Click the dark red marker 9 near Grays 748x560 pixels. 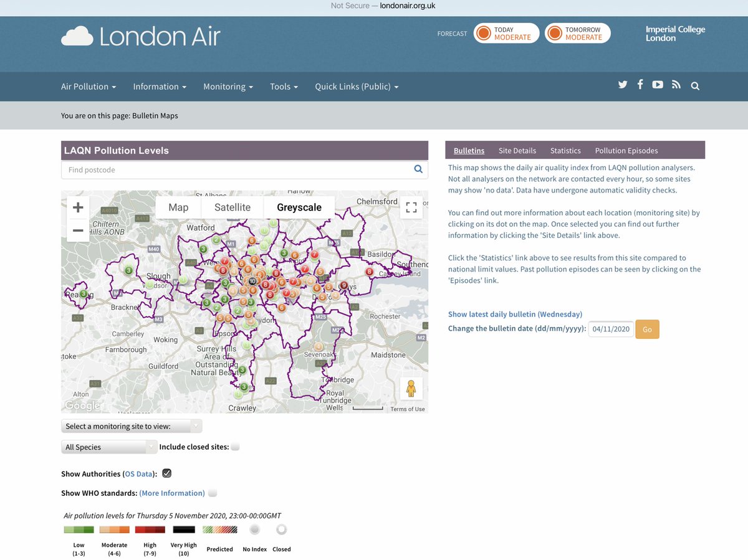[343, 285]
